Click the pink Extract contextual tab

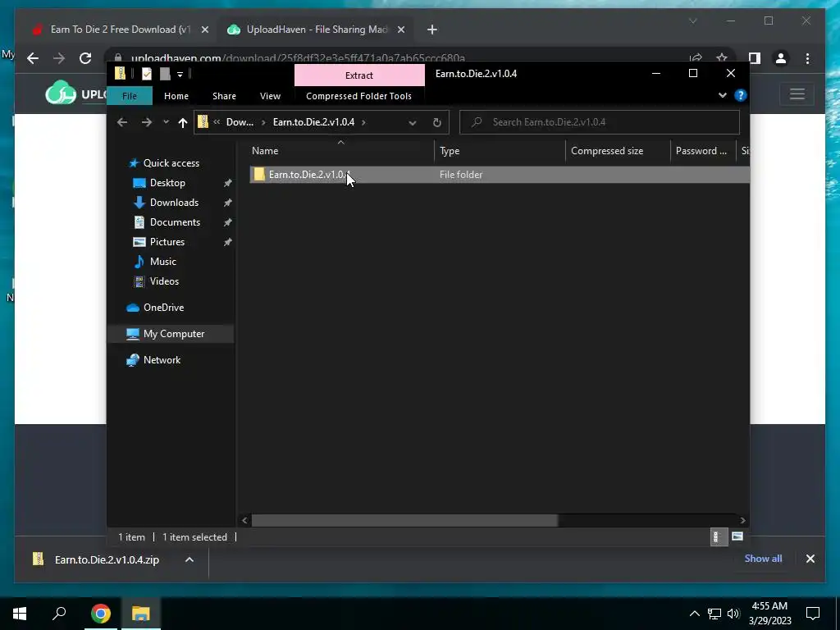click(359, 75)
